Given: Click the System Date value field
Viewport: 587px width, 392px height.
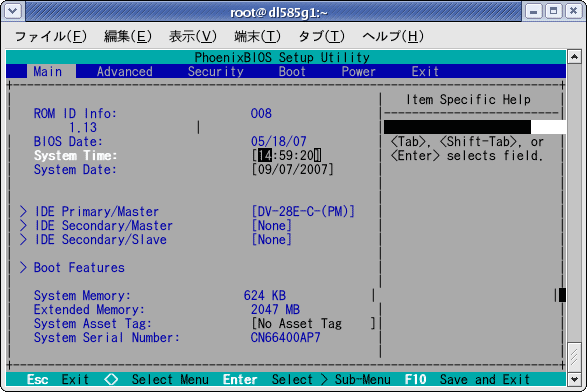Looking at the screenshot, I should [x=292, y=170].
